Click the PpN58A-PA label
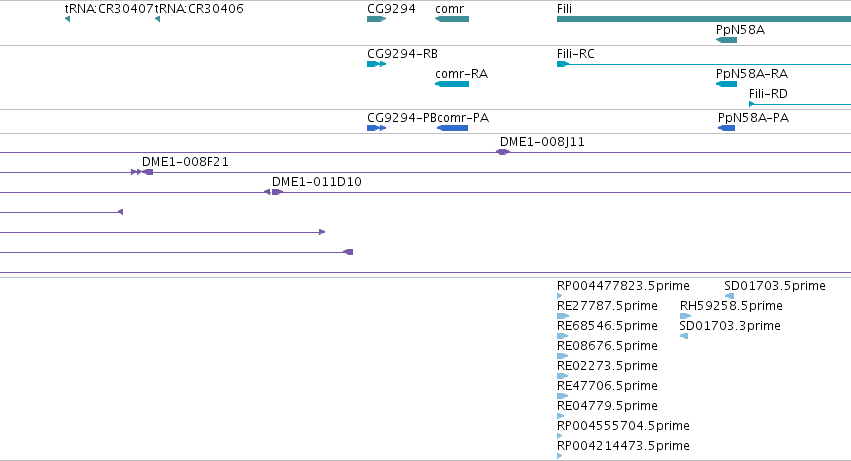The image size is (851, 461). pyautogui.click(x=753, y=118)
